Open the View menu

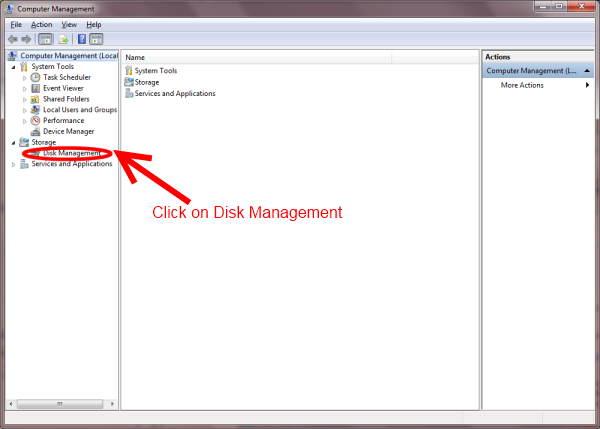[68, 24]
